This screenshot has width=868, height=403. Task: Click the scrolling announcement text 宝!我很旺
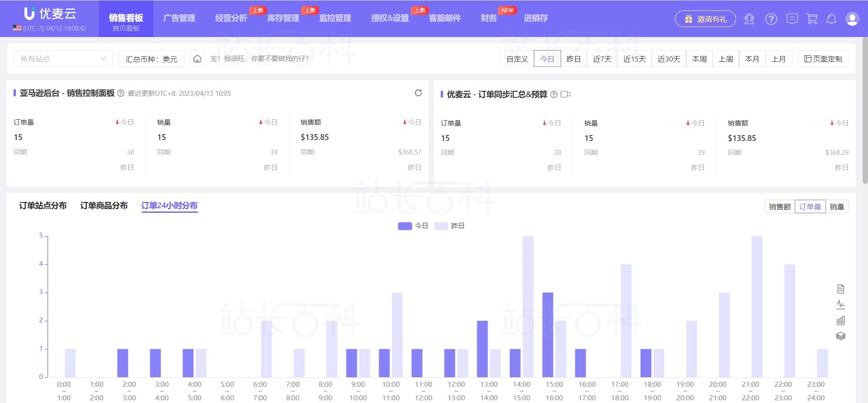(259, 59)
